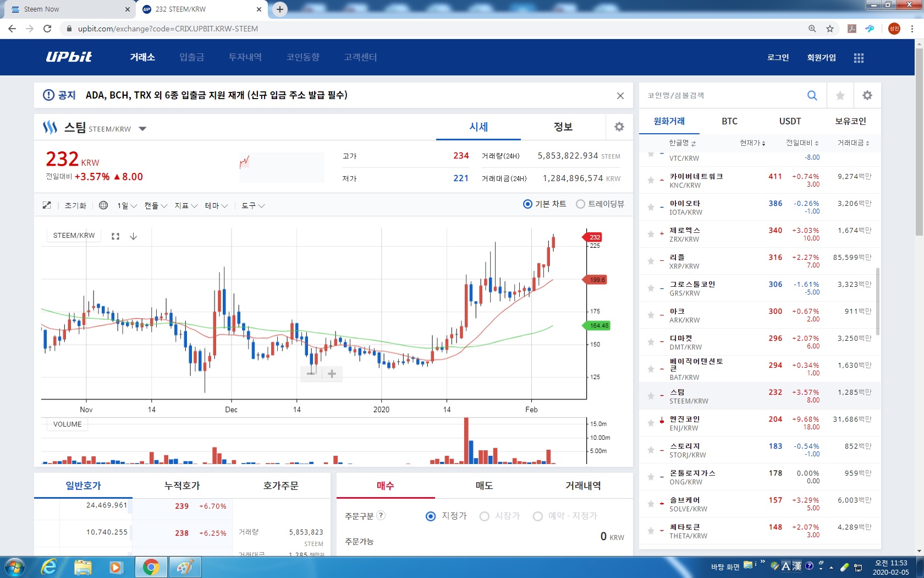Click the 164.48 moving average label on axis
This screenshot has height=578, width=924.
click(597, 325)
